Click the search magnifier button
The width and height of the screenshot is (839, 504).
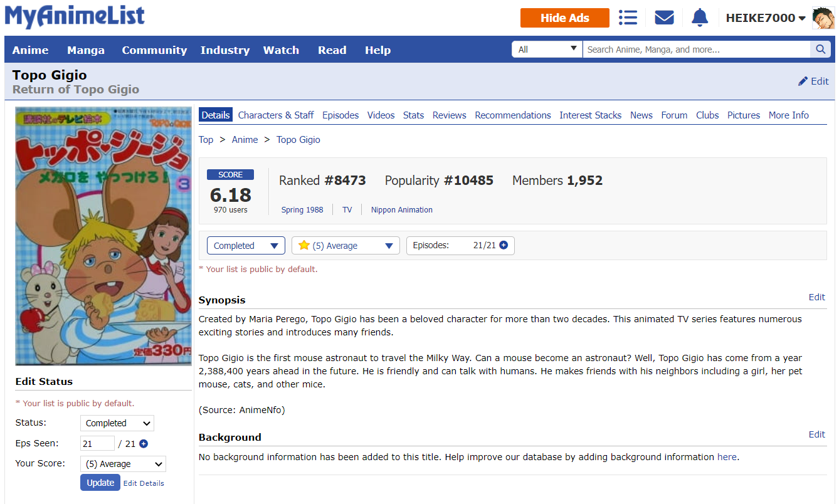(820, 50)
